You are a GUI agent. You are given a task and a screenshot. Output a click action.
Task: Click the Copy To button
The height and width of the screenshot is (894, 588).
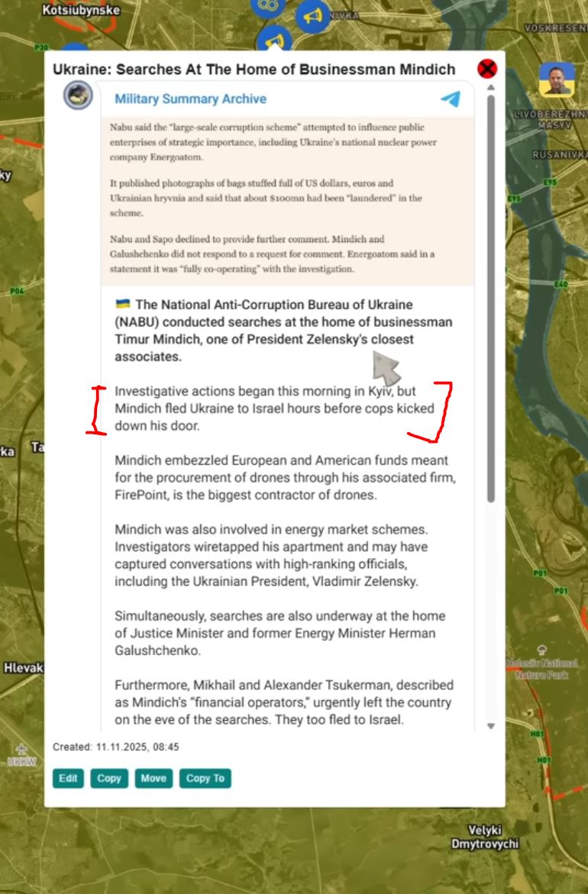pyautogui.click(x=205, y=778)
